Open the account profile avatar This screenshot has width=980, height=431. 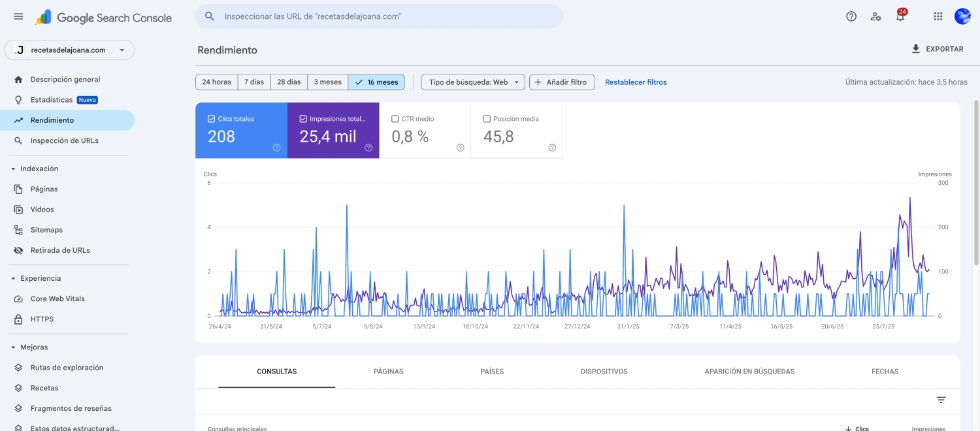pyautogui.click(x=962, y=16)
